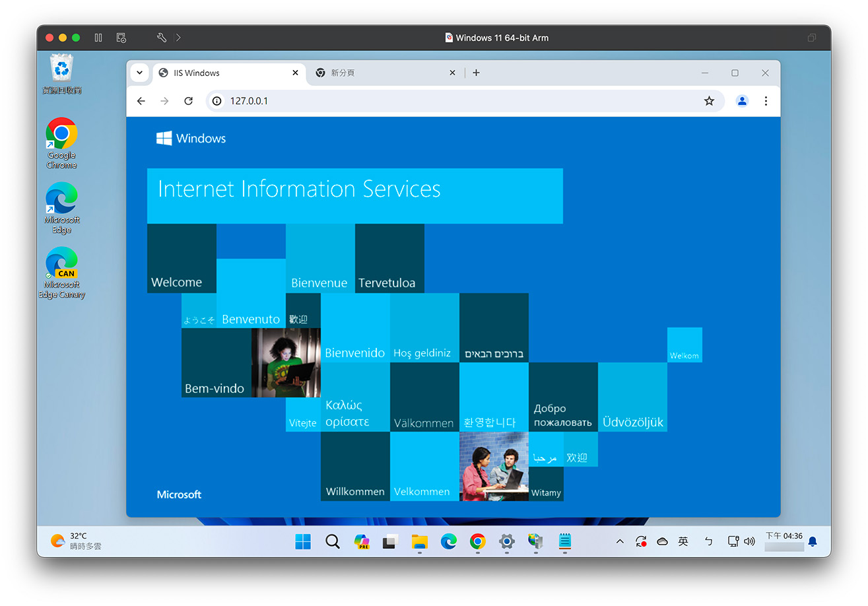Click the Microsoft logo at page bottom
Screen dimensions: 868x606
[x=179, y=494]
